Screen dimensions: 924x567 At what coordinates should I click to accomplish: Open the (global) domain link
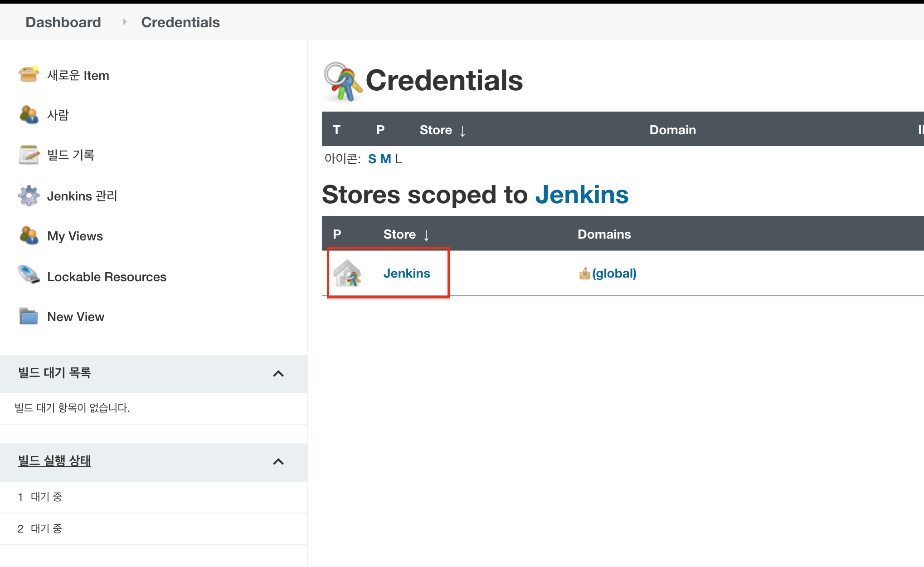614,274
